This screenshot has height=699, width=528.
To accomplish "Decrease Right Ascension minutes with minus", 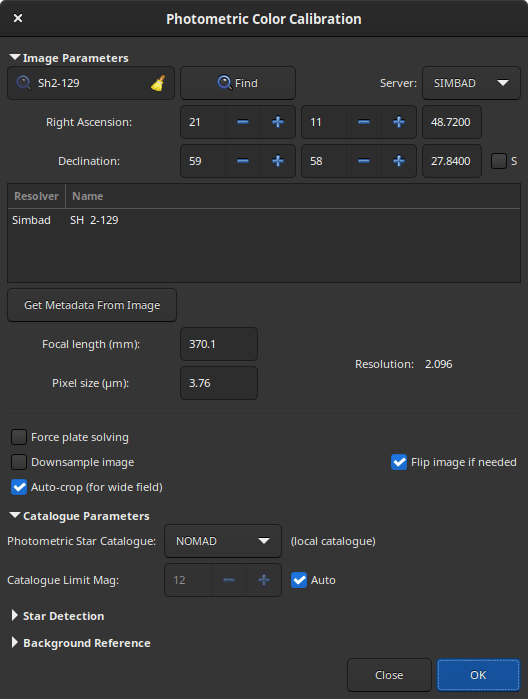I will coord(363,122).
